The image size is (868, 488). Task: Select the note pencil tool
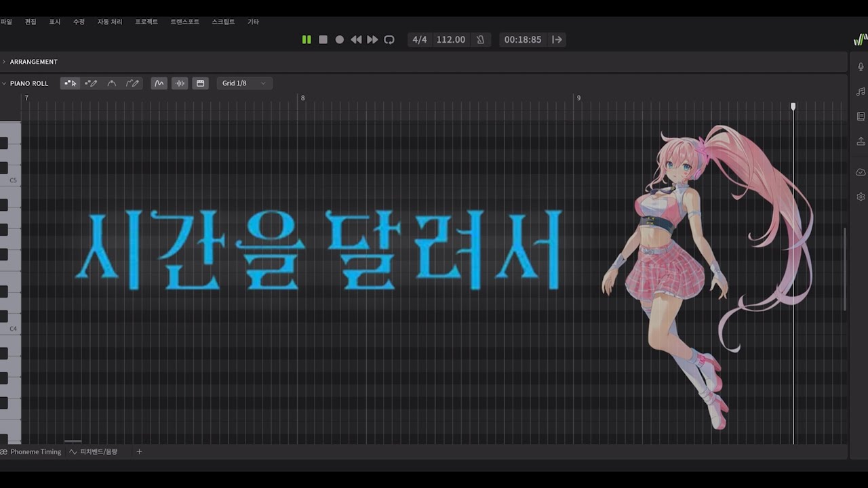tap(91, 83)
